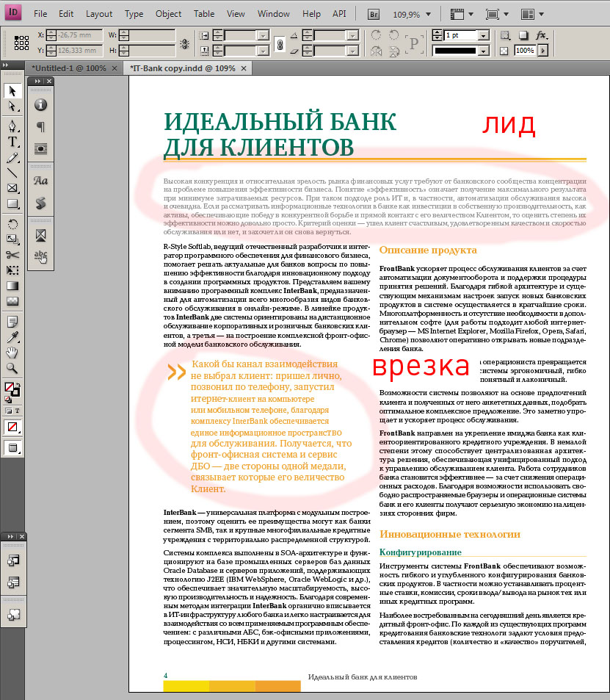Select the Type tool
The image size is (610, 700).
pos(12,142)
